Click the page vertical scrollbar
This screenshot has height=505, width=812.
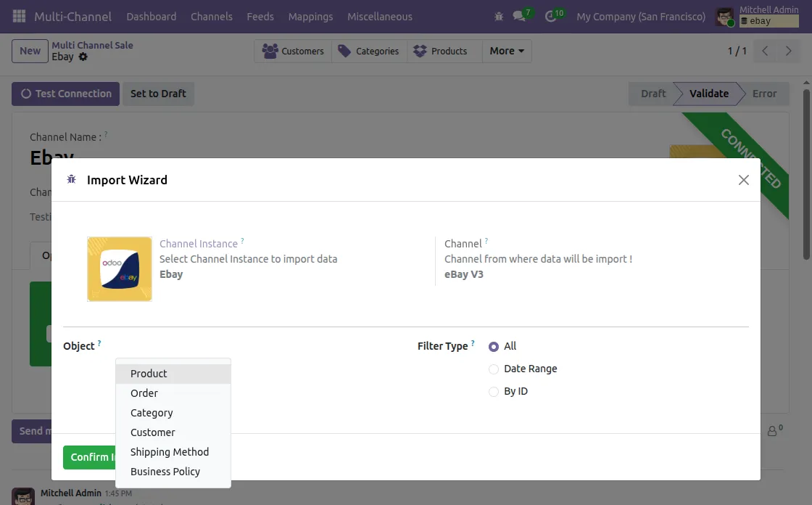click(x=806, y=173)
